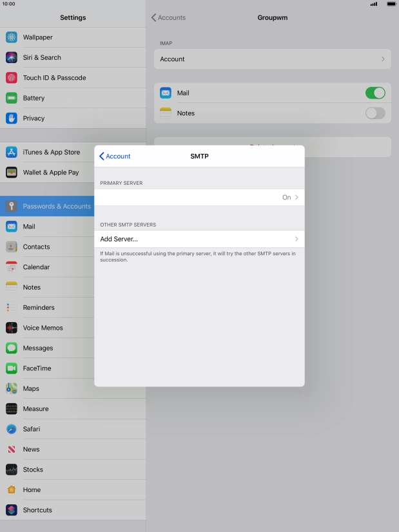The height and width of the screenshot is (532, 399).
Task: Open the IMAP Account row chevron
Action: tap(382, 59)
